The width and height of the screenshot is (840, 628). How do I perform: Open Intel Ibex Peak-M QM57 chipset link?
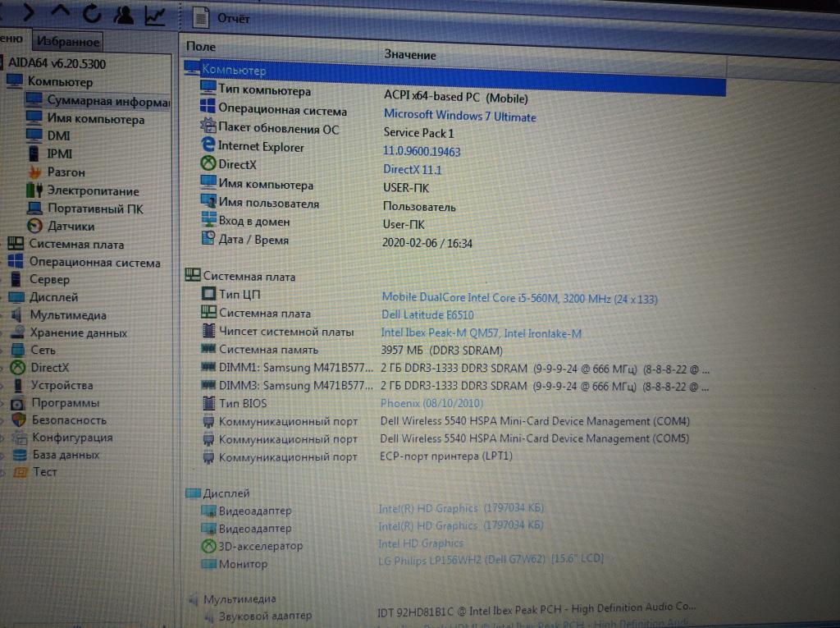click(481, 333)
